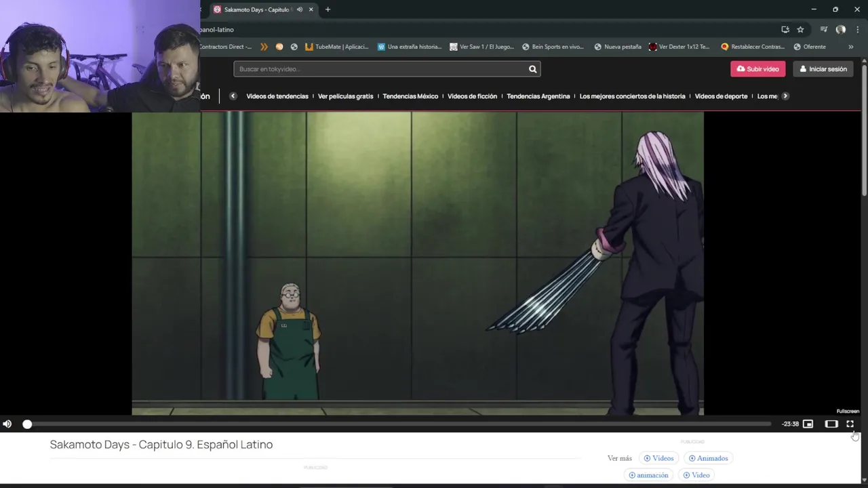This screenshot has height=488, width=868.
Task: Click the magnifier search icon
Action: click(x=532, y=69)
